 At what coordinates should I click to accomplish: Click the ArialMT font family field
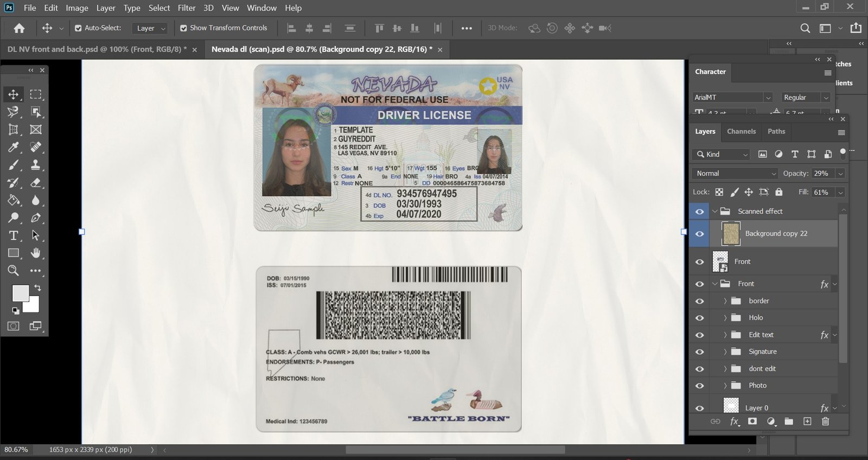pos(727,98)
